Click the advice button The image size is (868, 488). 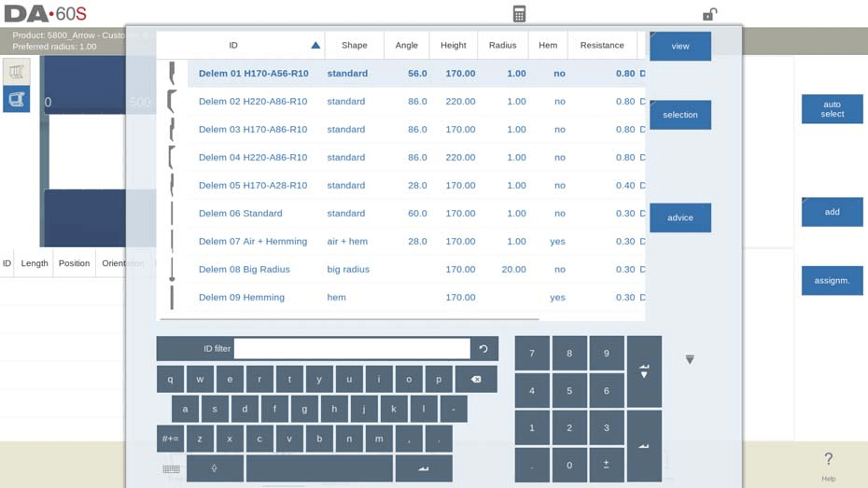pyautogui.click(x=680, y=217)
